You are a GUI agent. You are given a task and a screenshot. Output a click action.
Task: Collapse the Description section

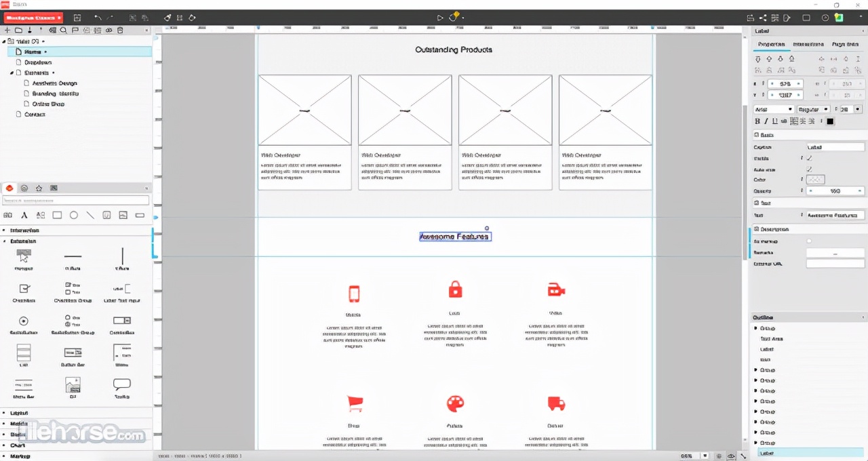coord(757,229)
